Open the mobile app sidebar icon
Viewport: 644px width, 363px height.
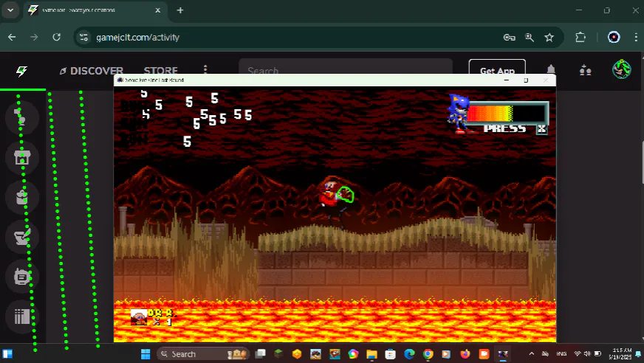[x=21, y=277]
